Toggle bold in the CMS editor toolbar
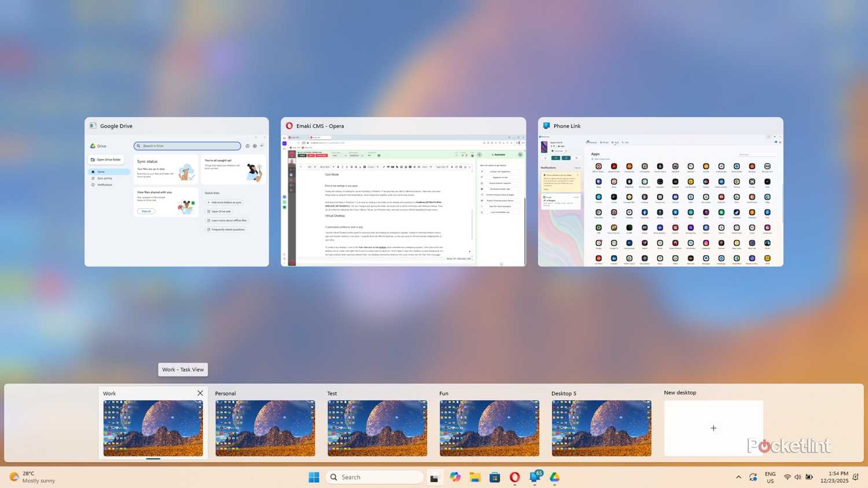The width and height of the screenshot is (868, 488). pyautogui.click(x=338, y=167)
